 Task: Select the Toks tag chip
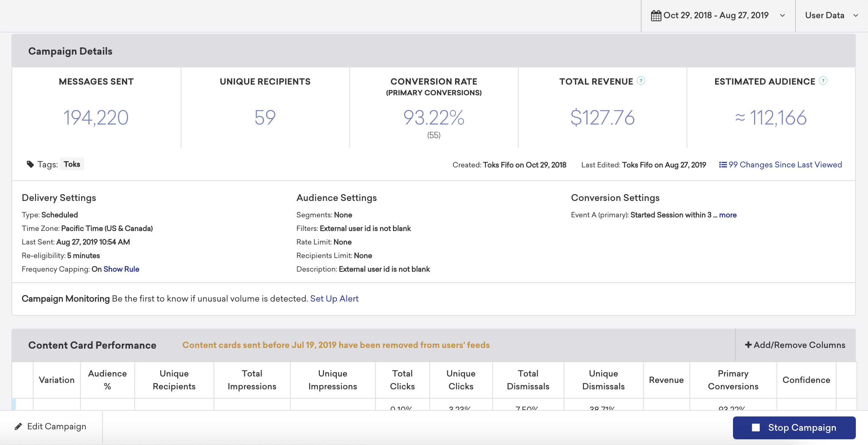[72, 164]
